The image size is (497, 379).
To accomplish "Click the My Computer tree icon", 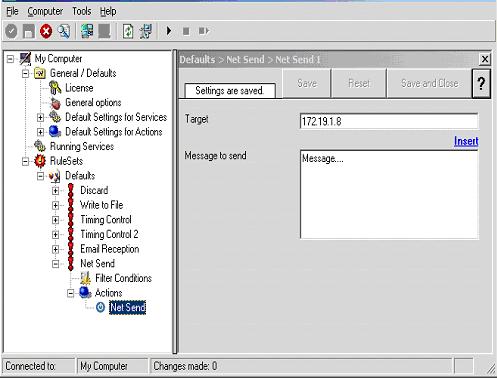I will [25, 59].
